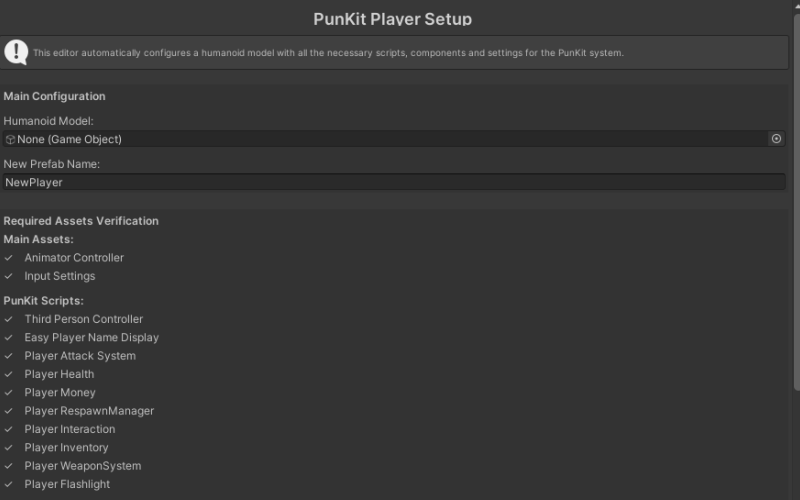
Task: Click the warning info icon in help box
Action: click(x=16, y=52)
